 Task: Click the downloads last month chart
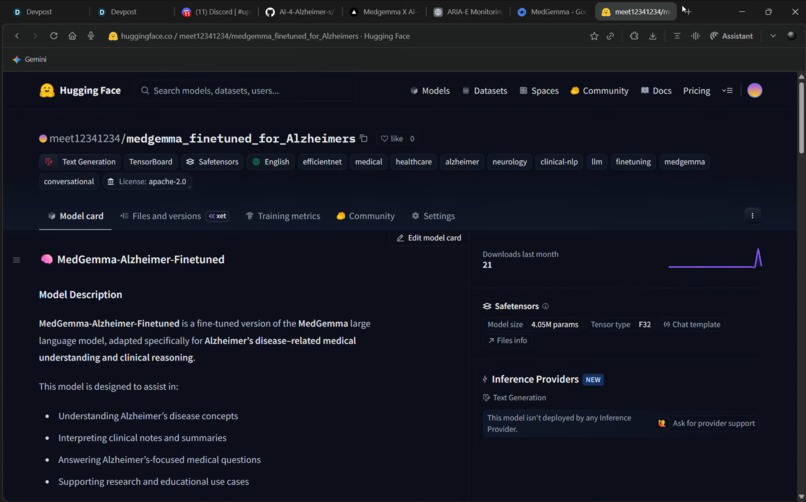tap(716, 258)
